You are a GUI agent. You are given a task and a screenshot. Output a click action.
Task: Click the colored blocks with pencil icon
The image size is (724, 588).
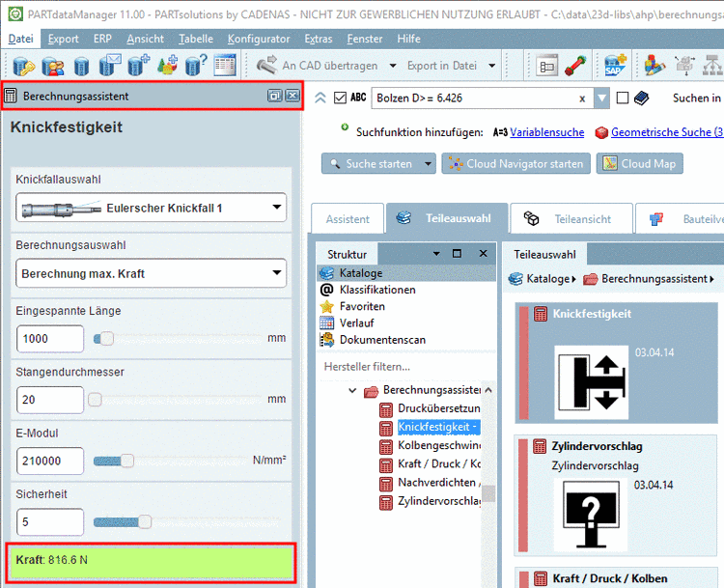tap(655, 65)
